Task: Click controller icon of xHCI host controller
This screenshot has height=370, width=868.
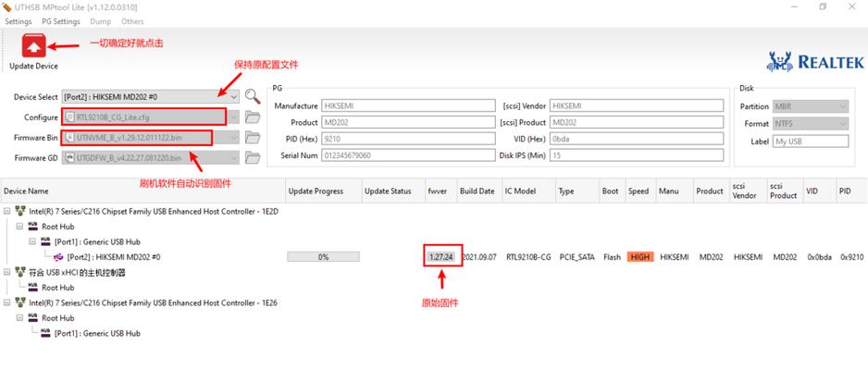Action: click(20, 272)
